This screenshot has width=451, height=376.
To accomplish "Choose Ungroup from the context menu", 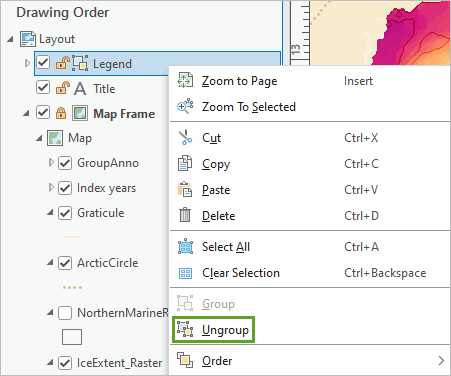I will (x=310, y=330).
